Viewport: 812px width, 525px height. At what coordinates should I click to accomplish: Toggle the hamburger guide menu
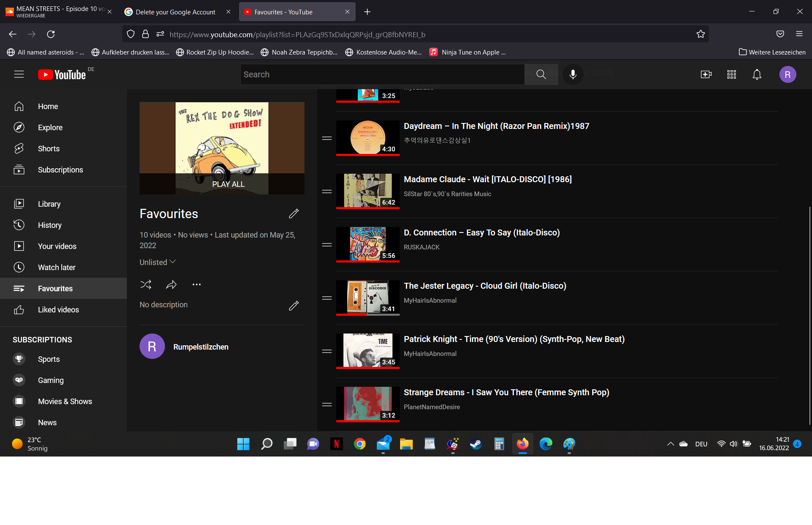coord(19,74)
